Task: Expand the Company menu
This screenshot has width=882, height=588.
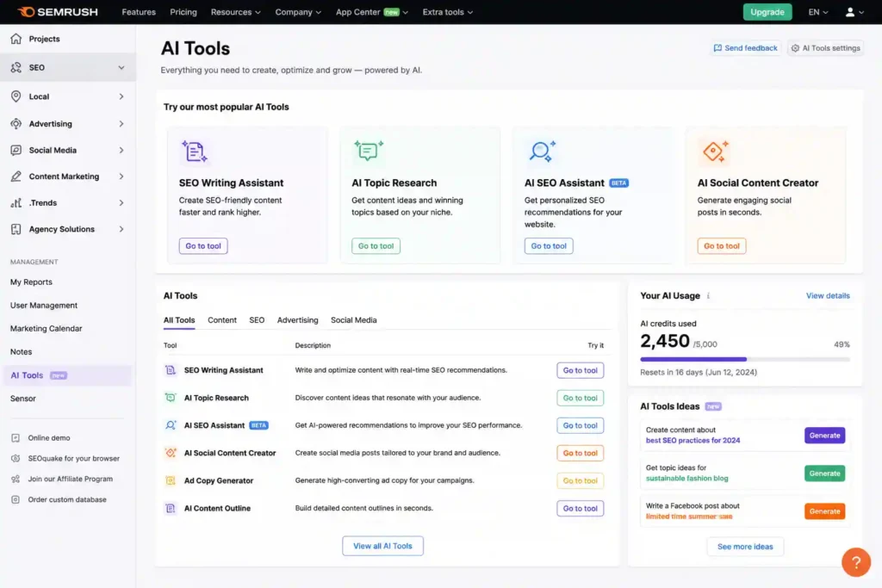Action: pos(298,12)
